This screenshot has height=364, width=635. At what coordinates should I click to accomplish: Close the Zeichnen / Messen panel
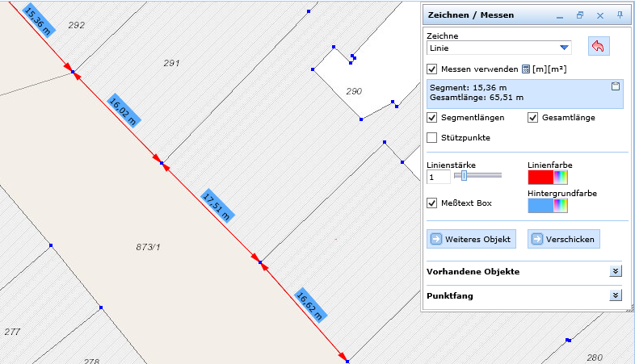coord(600,15)
